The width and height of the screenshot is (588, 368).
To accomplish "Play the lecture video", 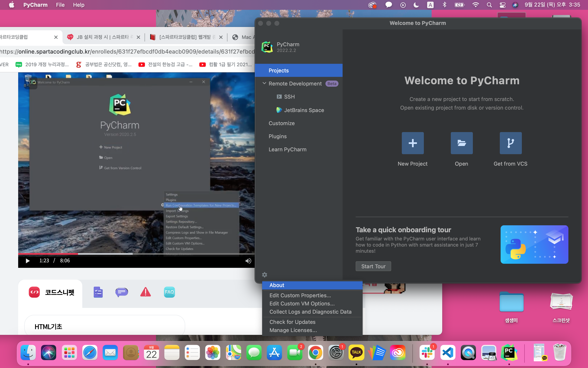I will pos(28,261).
